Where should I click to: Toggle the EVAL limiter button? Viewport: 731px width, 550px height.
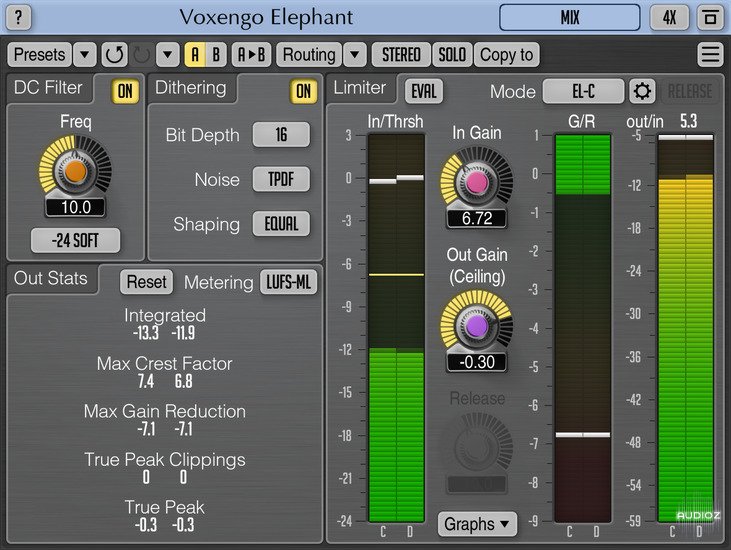(x=424, y=91)
